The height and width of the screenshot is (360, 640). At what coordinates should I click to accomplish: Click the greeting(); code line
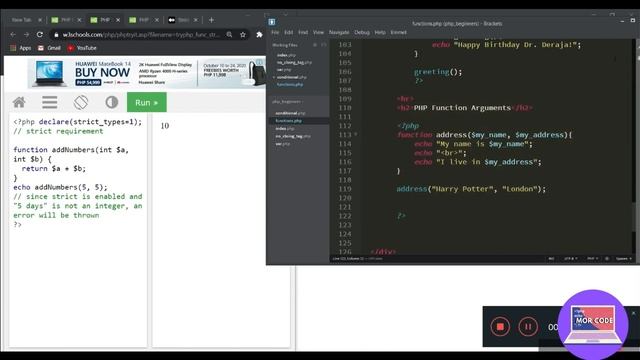(x=438, y=72)
